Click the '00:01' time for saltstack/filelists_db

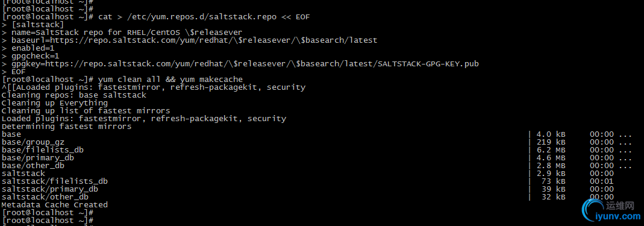[602, 181]
